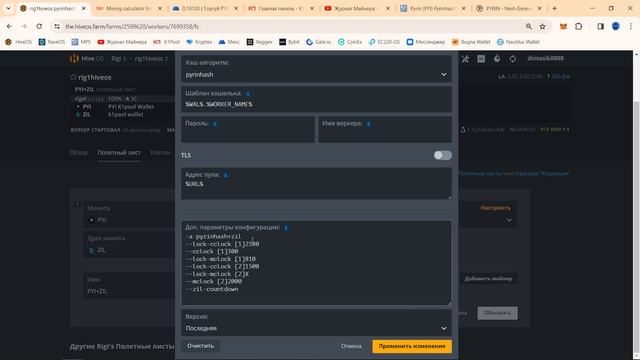640x360 pixels.
Task: Click info icon beside Шаблон кошелька label
Action: pos(248,93)
